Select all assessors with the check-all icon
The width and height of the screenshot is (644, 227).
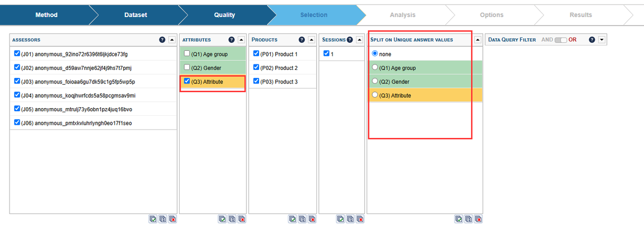click(x=152, y=219)
